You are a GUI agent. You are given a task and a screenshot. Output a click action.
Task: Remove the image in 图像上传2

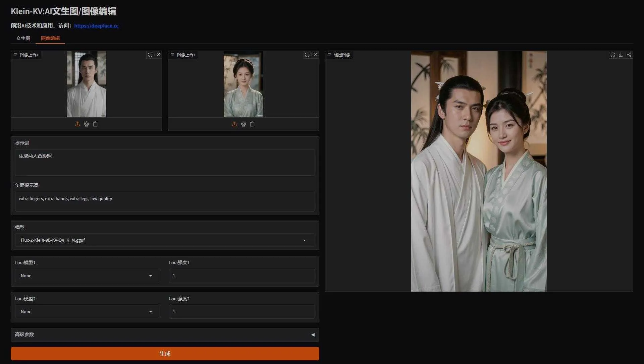click(x=315, y=55)
